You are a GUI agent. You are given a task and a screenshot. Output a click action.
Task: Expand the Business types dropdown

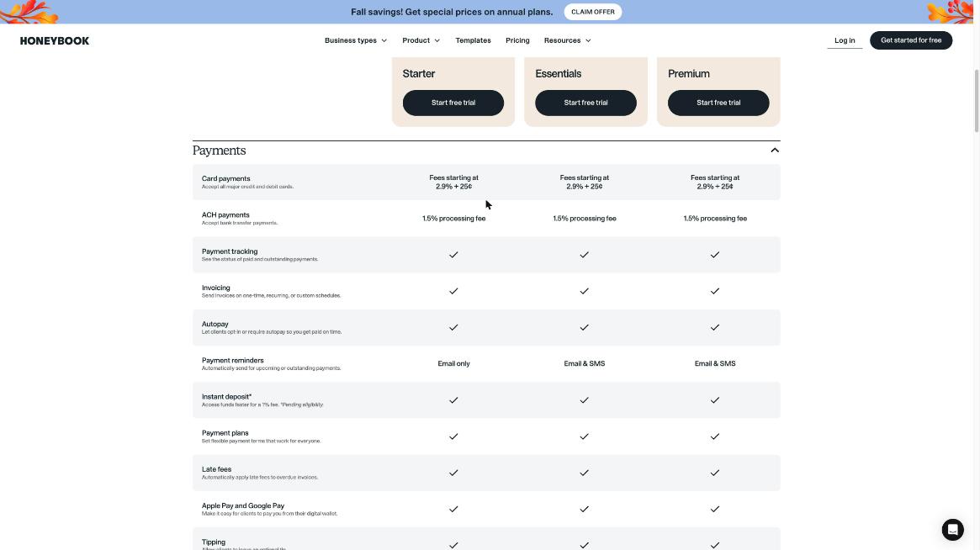(356, 40)
